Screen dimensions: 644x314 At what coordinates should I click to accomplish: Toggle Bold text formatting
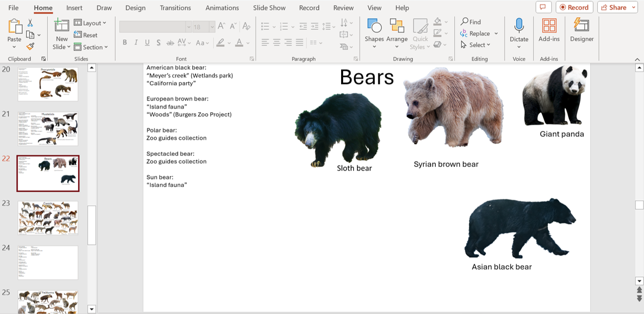[125, 43]
